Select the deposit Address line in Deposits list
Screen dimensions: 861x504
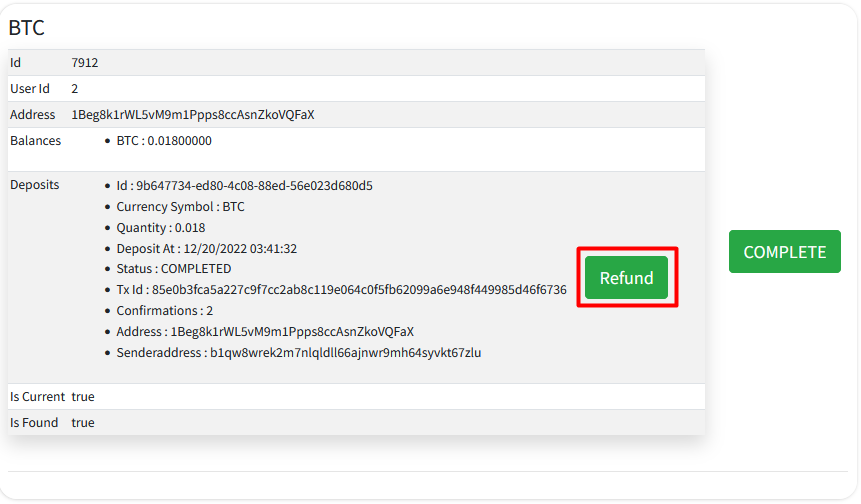pyautogui.click(x=265, y=332)
